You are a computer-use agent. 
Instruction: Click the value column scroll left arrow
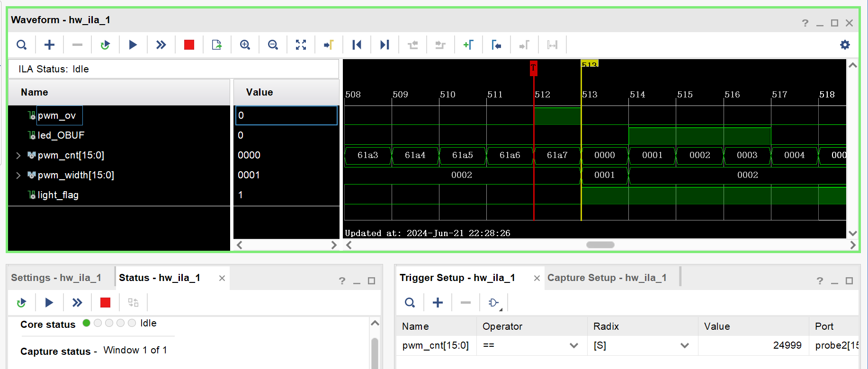click(x=240, y=245)
